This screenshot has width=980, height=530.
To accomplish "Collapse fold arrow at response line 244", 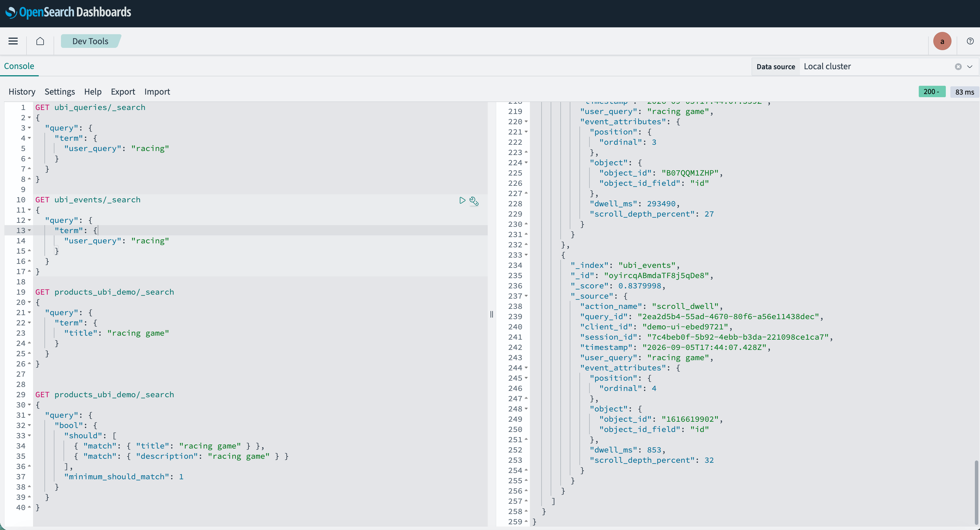I will (x=526, y=368).
